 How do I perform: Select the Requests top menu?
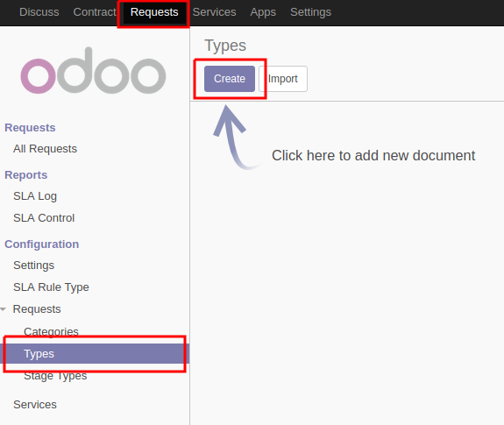tap(154, 12)
